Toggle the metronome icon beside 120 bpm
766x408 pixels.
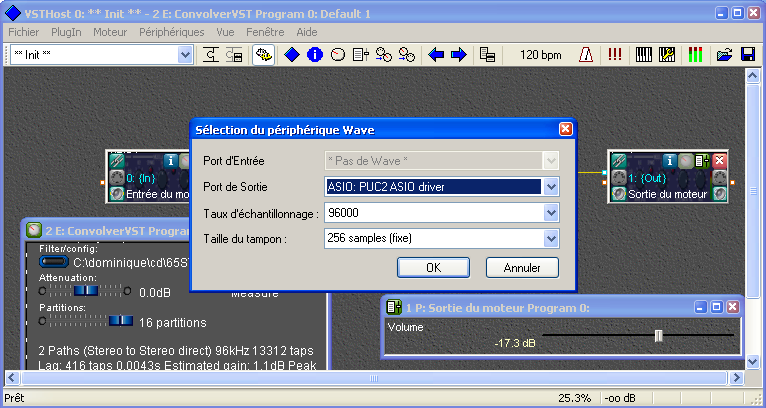pyautogui.click(x=586, y=55)
